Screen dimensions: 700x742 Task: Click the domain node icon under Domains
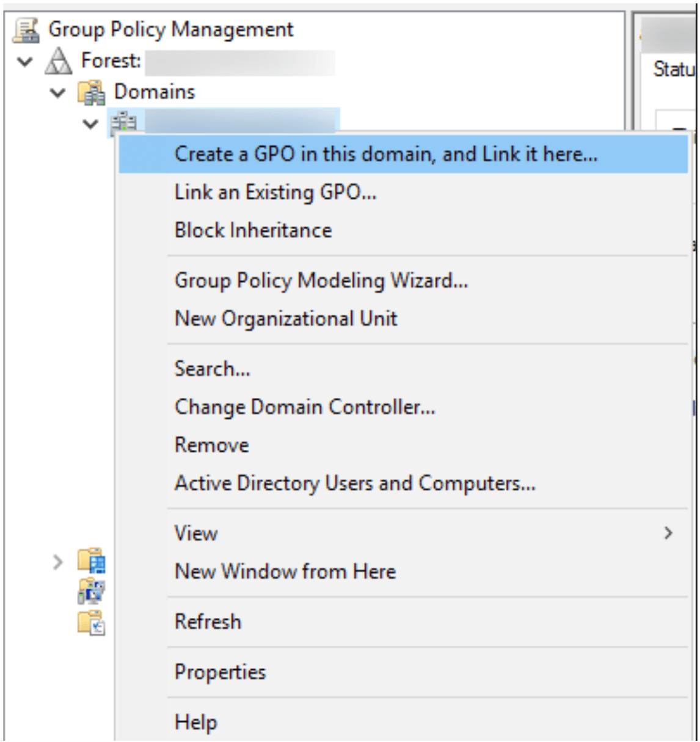pyautogui.click(x=123, y=123)
